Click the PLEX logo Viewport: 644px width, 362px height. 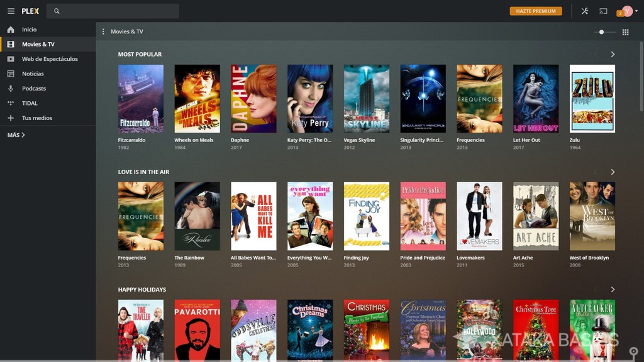30,10
